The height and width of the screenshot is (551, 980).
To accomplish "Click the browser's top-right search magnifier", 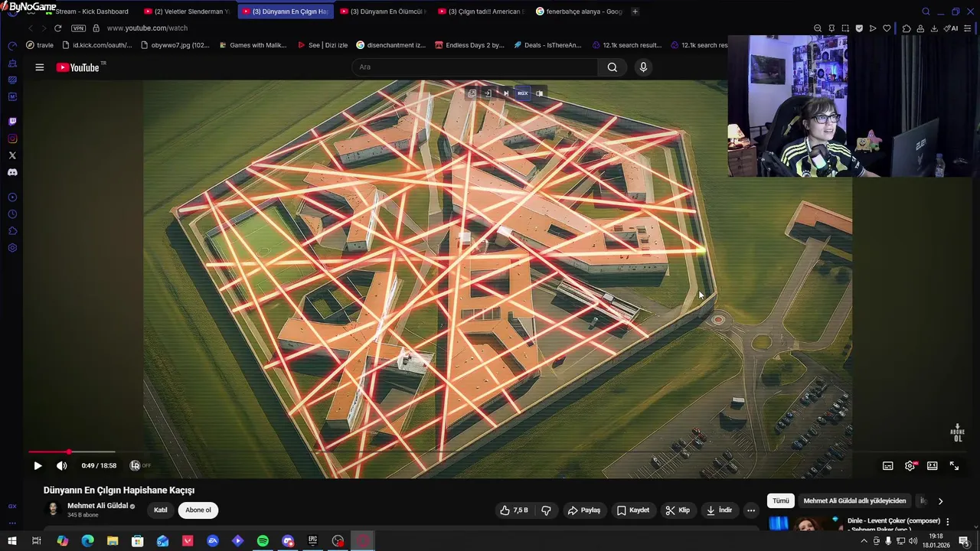I will pyautogui.click(x=926, y=11).
